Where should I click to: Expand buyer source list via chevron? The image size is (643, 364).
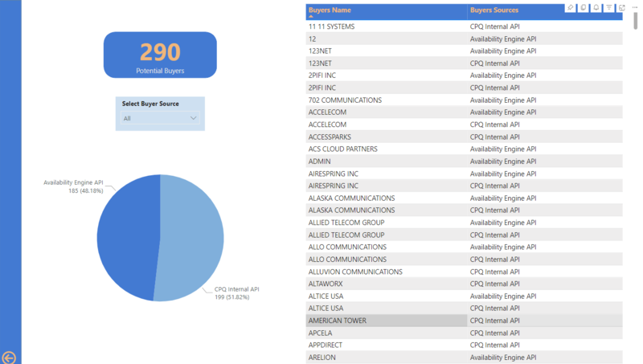(x=193, y=118)
